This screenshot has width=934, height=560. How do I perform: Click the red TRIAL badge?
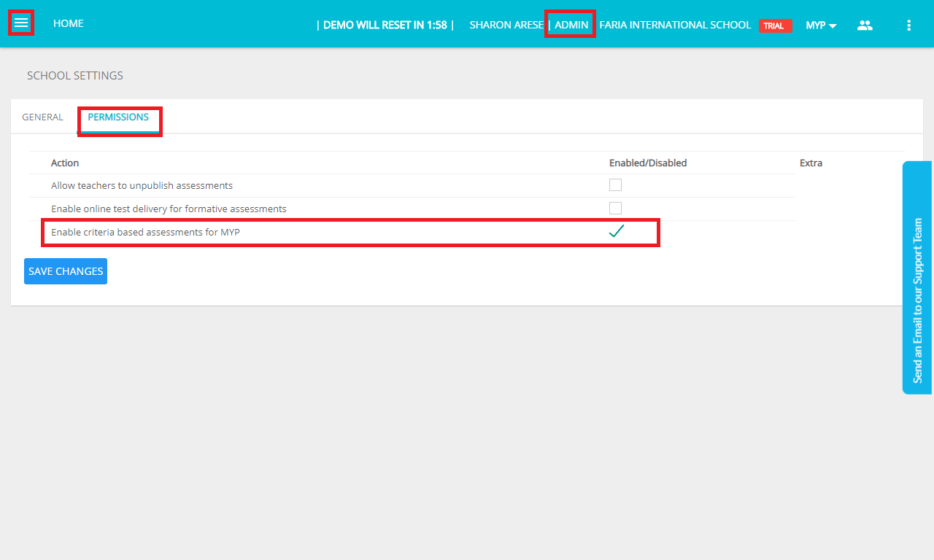(x=774, y=26)
